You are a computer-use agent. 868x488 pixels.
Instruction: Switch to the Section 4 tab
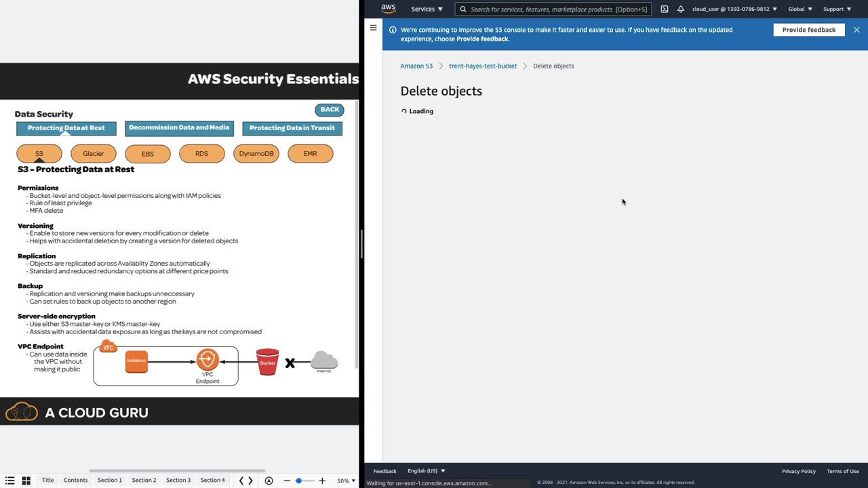coord(213,480)
